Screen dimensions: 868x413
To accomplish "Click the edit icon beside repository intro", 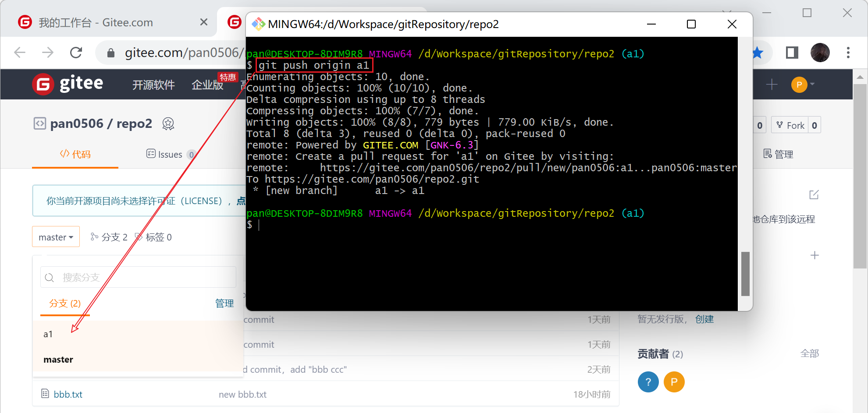I will [x=814, y=195].
